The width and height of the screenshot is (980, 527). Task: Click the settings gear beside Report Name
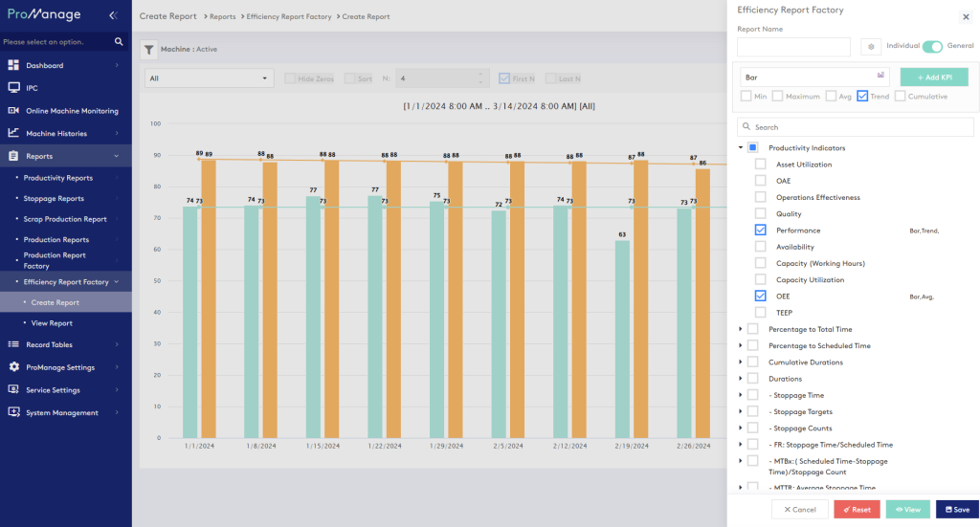click(871, 46)
